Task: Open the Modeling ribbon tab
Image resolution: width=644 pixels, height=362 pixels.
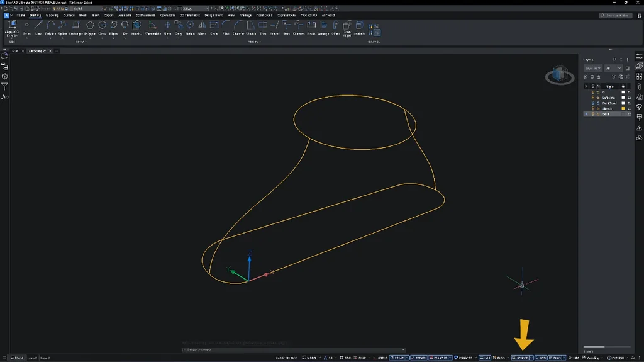Action: tap(52, 15)
